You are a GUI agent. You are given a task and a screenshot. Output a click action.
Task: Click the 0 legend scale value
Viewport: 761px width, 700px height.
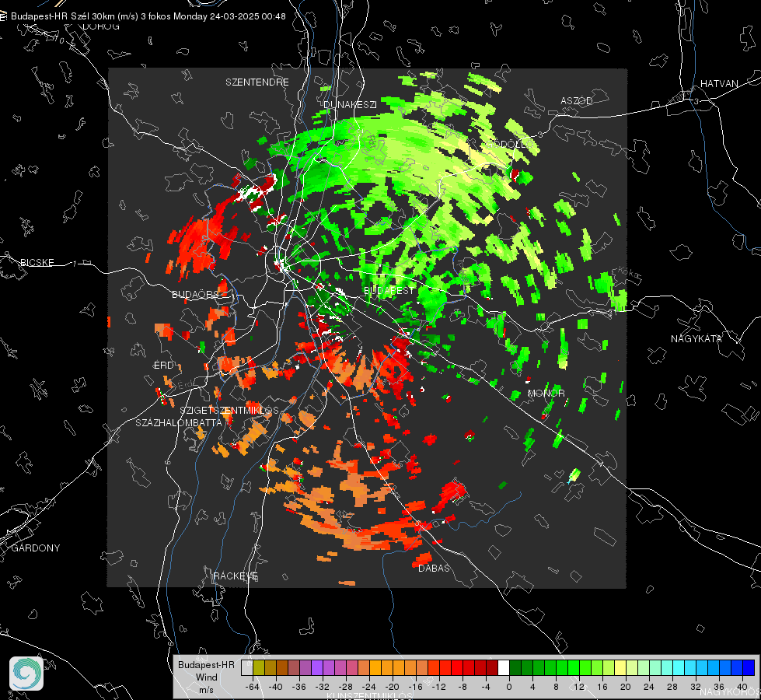click(x=509, y=687)
